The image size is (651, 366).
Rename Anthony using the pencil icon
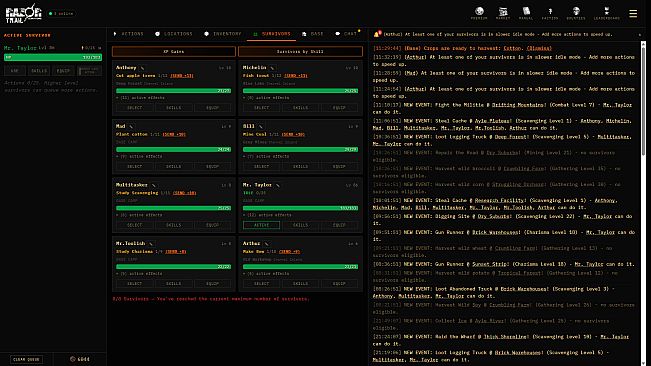[x=142, y=68]
